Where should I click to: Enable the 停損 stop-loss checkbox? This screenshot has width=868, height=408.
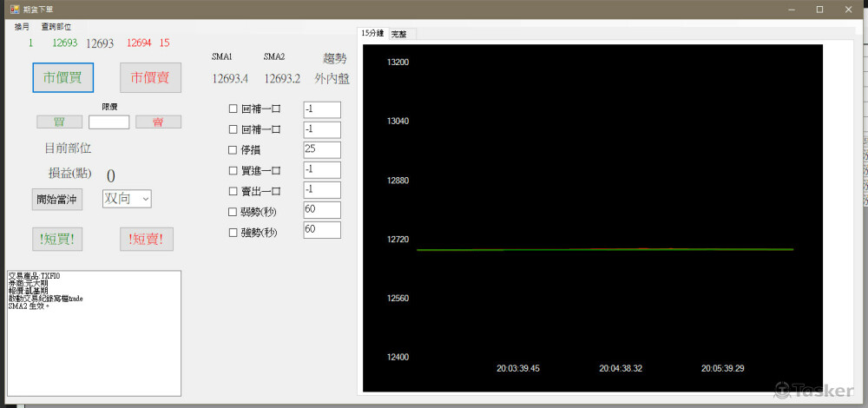click(x=233, y=150)
